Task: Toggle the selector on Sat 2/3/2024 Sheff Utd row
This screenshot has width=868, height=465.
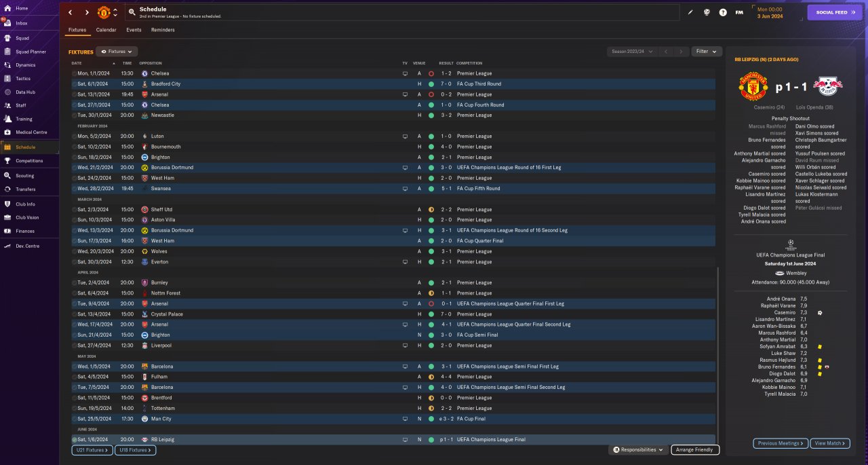Action: point(74,210)
